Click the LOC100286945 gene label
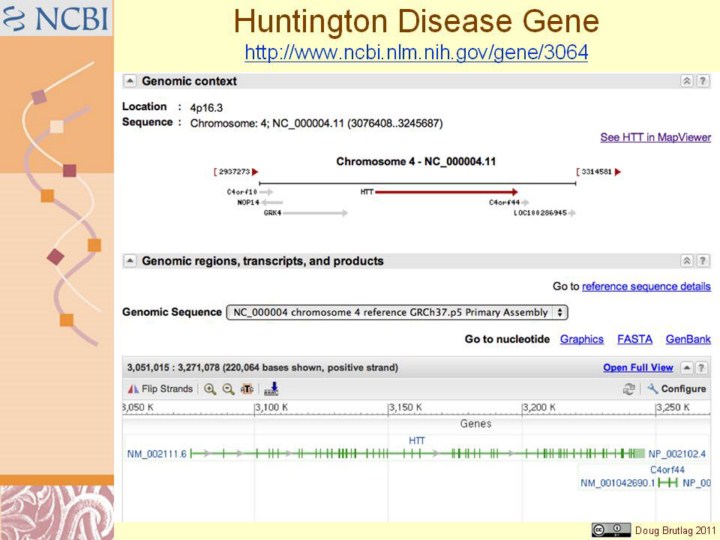 pos(540,213)
